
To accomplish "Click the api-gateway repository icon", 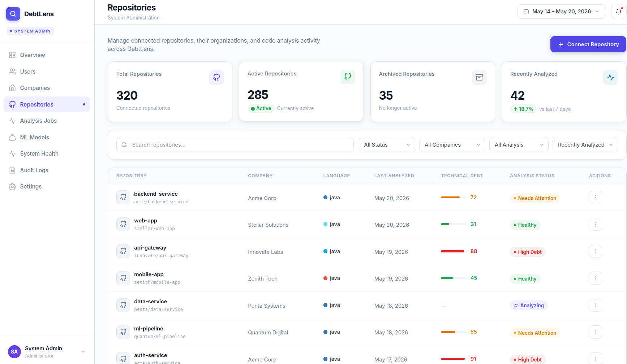I will click(x=123, y=251).
